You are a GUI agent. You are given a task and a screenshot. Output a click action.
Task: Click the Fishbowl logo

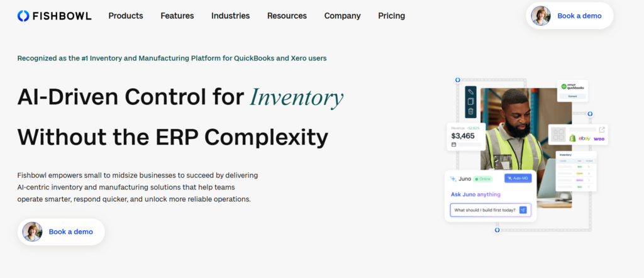[x=54, y=16]
